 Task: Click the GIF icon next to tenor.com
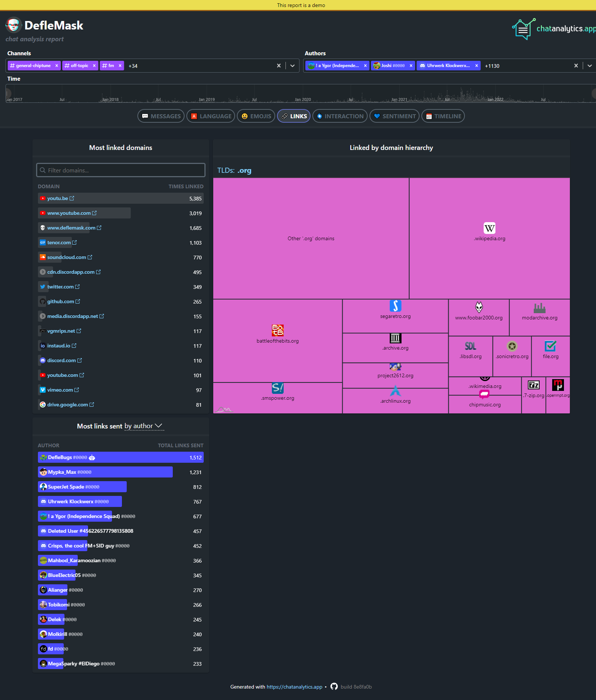pyautogui.click(x=42, y=242)
